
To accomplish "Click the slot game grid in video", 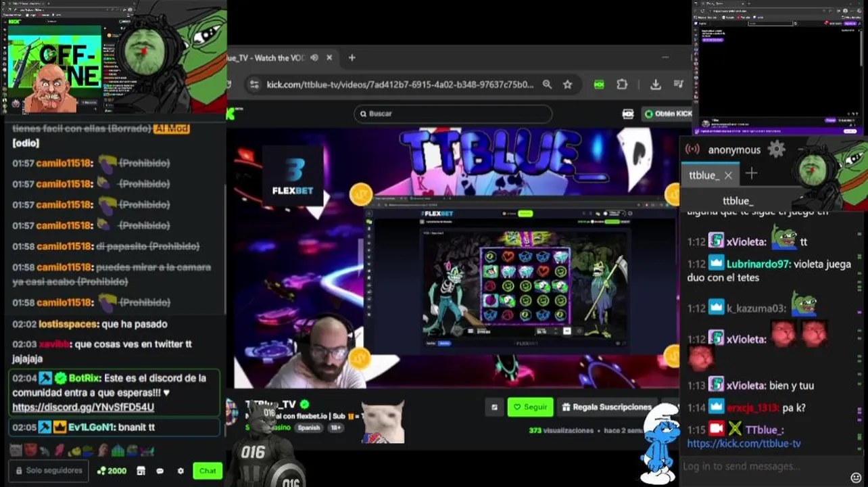I will pos(525,285).
